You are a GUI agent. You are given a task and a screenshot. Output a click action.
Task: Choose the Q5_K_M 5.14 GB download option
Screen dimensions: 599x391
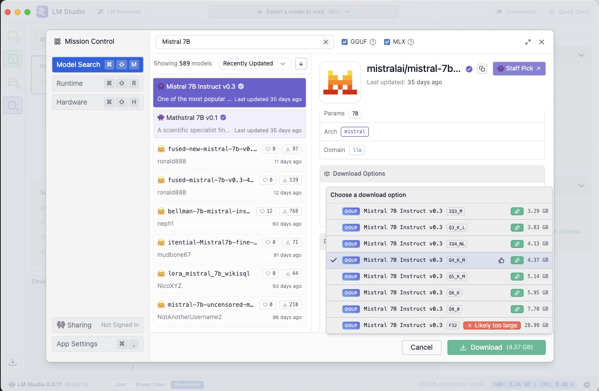click(439, 276)
